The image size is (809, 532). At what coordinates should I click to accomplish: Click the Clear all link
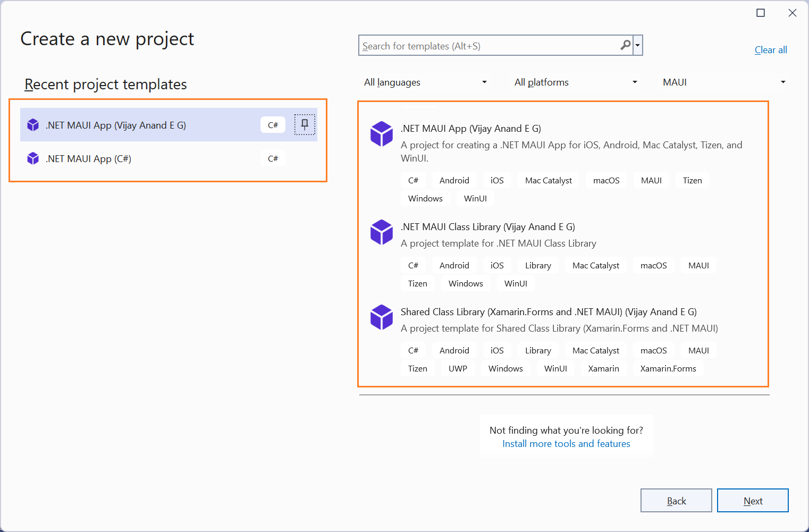771,50
